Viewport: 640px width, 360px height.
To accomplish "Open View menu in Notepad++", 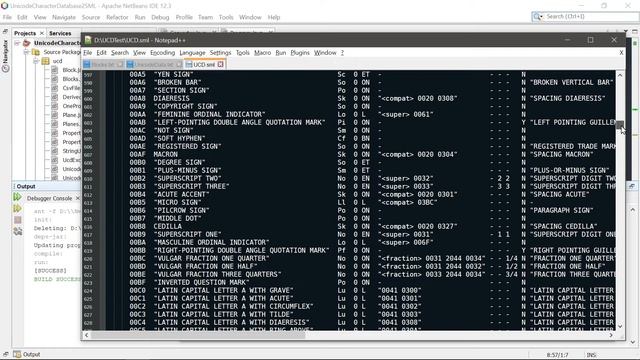I will point(139,53).
